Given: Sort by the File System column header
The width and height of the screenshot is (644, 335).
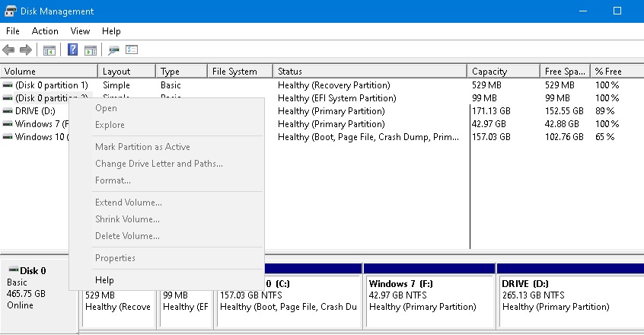Looking at the screenshot, I should click(240, 72).
